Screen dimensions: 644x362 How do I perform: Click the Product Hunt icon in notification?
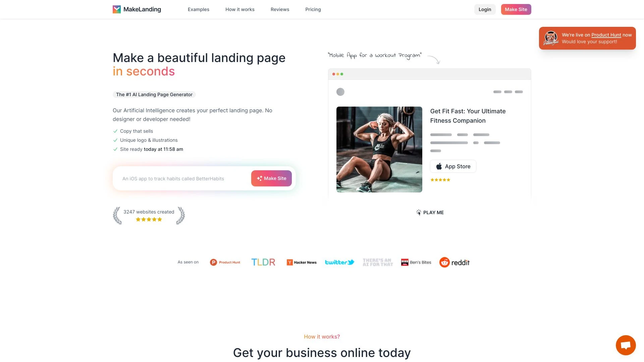551,38
